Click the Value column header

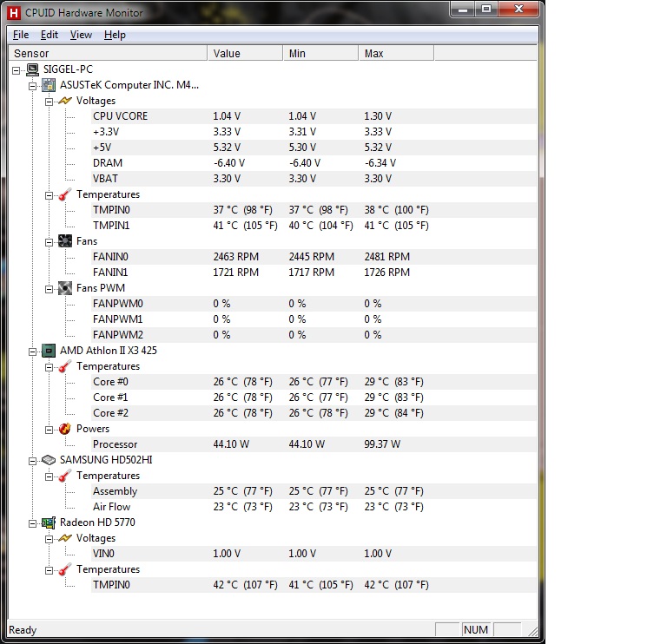tap(245, 54)
